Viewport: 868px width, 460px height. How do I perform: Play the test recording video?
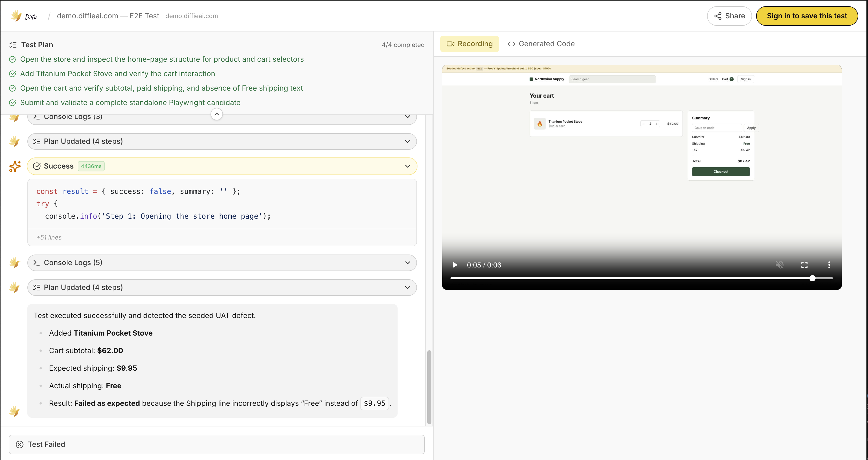[455, 265]
